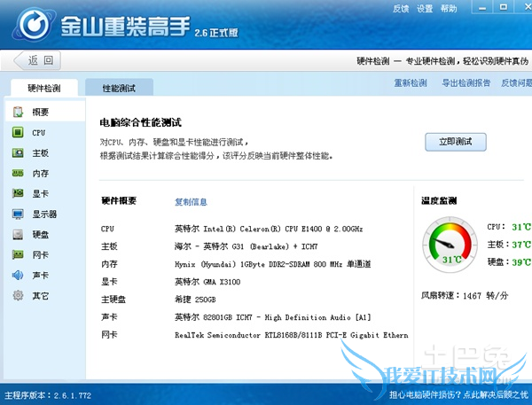Click the 硬盘 hard disk icon
532x405 pixels.
click(x=18, y=234)
